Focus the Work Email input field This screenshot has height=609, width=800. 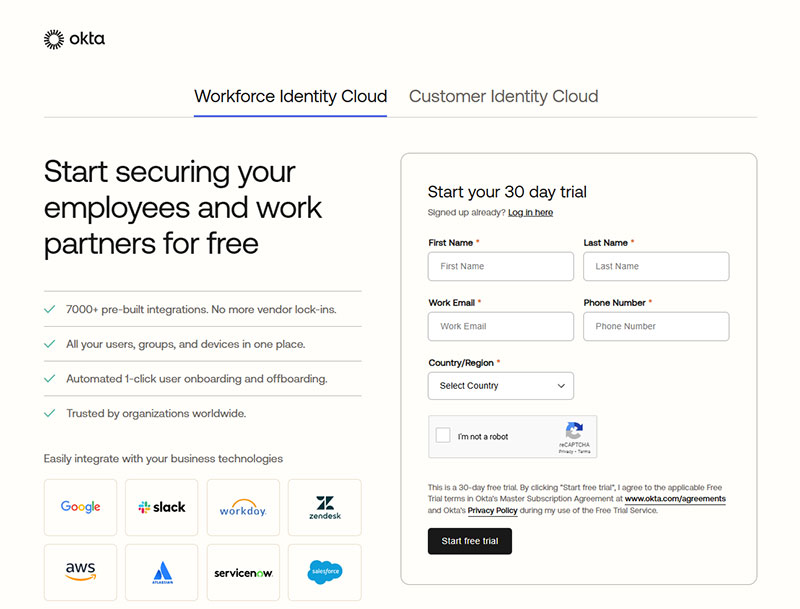click(501, 326)
